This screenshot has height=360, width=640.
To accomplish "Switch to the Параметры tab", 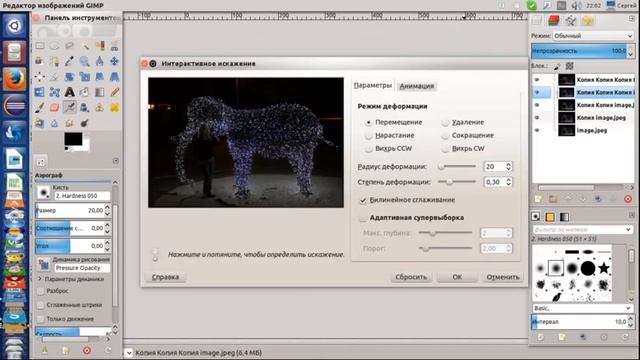I will pos(373,85).
